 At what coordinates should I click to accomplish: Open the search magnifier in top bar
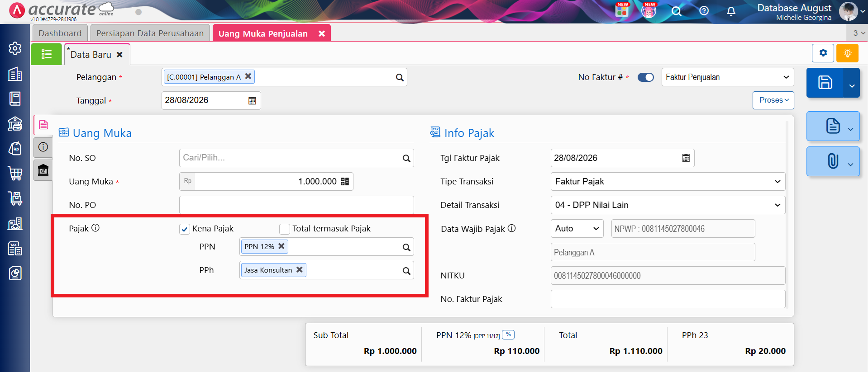(677, 11)
